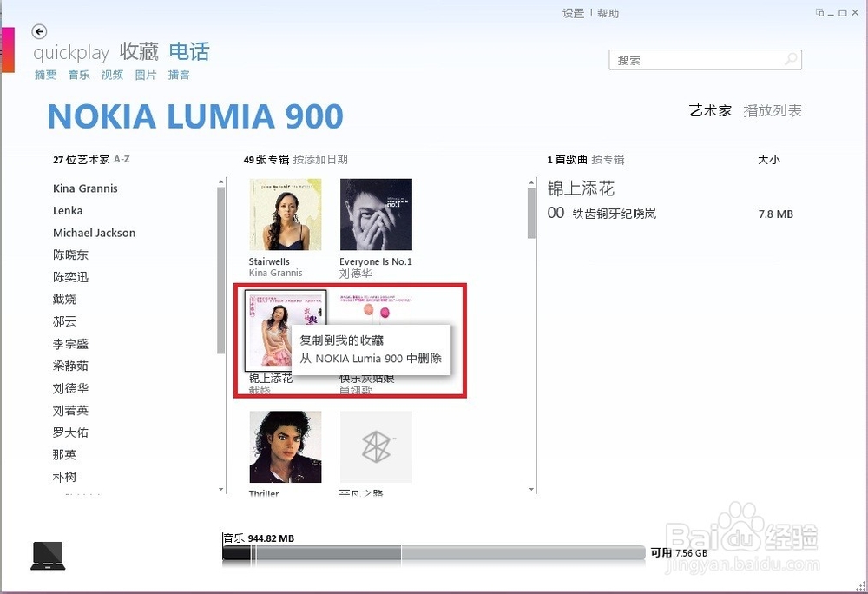Click the computer device icon at bottom left
Viewport: 868px width, 594px height.
(x=48, y=555)
